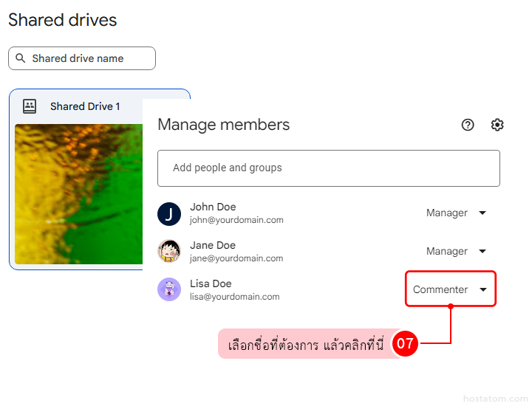Open Jane Doe's Manager role dropdown
532x406 pixels.
(x=456, y=251)
